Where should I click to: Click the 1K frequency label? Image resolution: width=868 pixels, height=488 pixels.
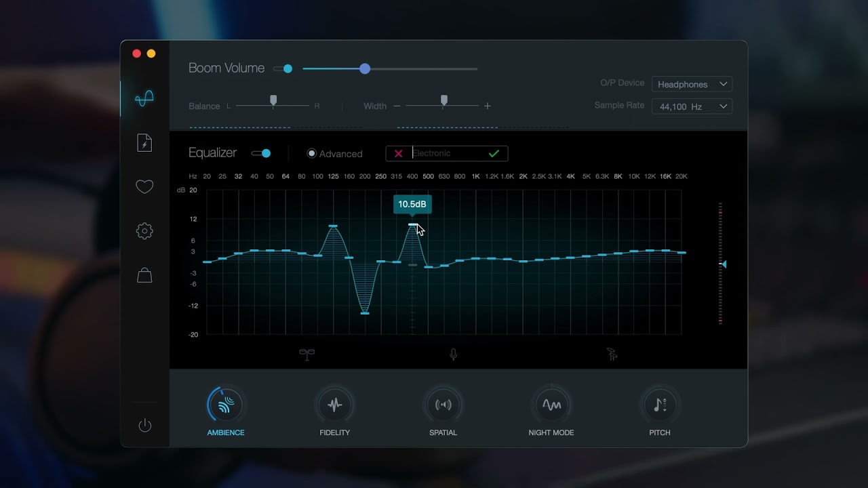click(475, 176)
